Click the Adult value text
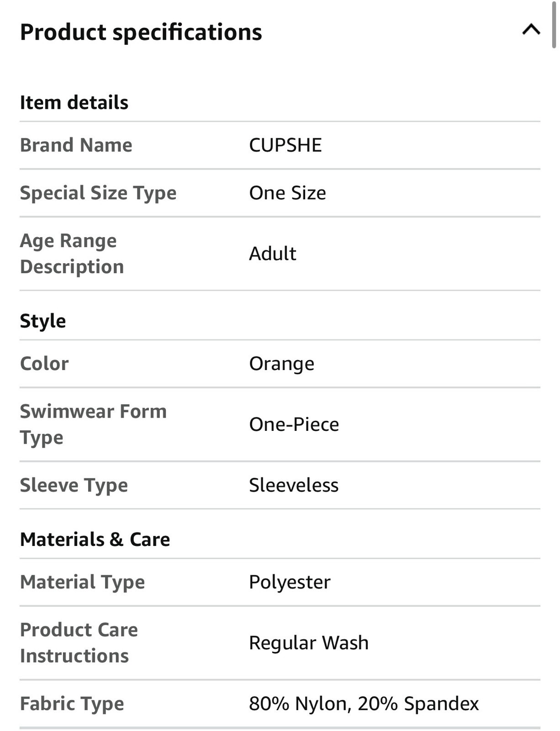 click(x=273, y=254)
